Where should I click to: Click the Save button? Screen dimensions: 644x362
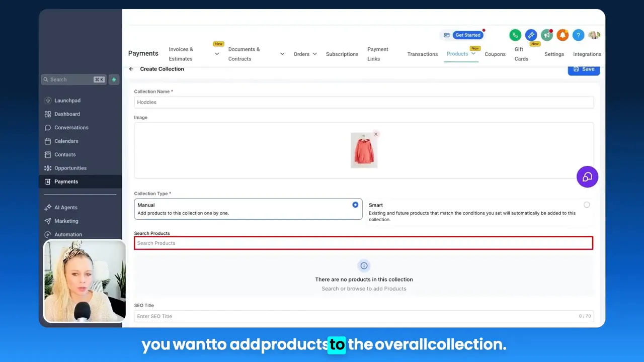[x=584, y=69]
